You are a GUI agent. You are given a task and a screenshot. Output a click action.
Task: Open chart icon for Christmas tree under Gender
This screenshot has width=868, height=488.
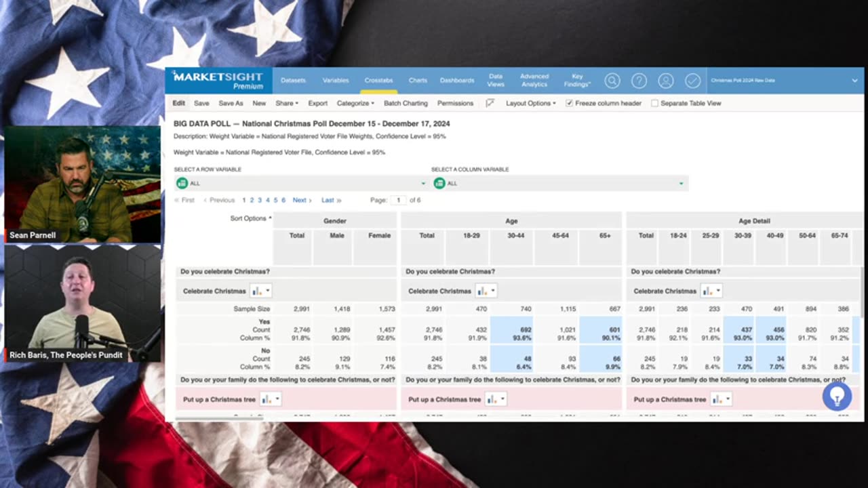(x=270, y=399)
